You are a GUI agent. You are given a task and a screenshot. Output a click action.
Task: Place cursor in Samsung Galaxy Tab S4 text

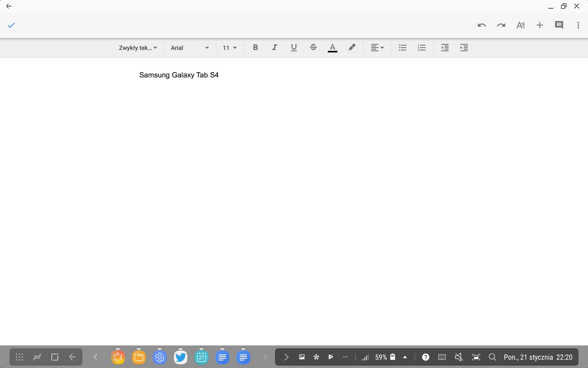coord(179,75)
